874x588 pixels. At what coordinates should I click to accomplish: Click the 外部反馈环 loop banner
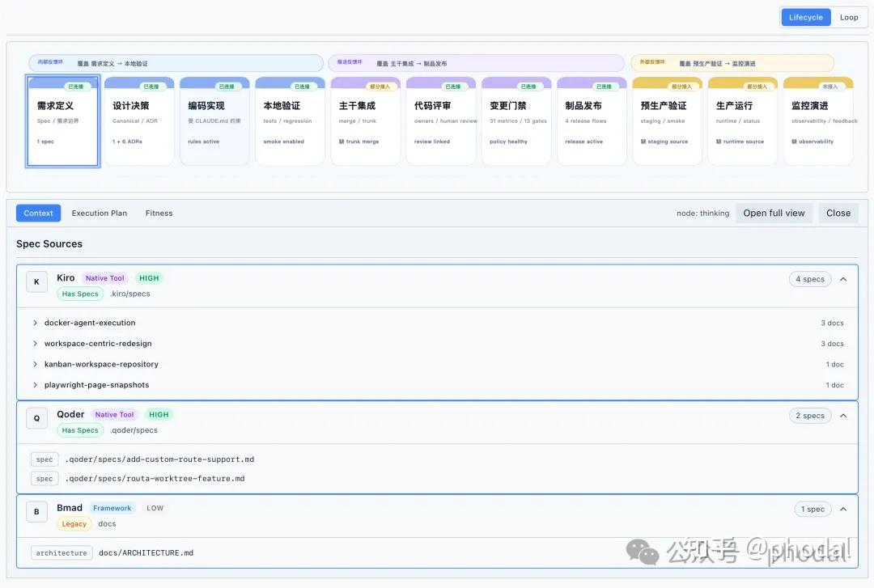[732, 63]
